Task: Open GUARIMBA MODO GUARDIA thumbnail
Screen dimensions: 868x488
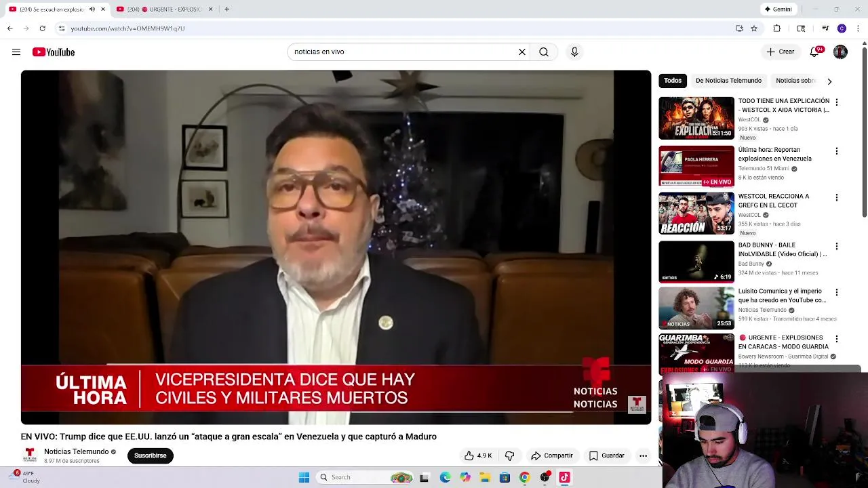Action: click(696, 352)
